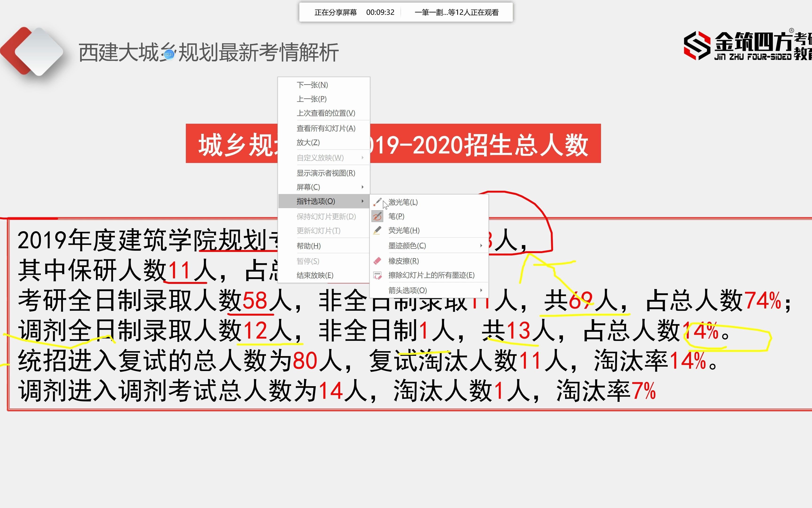
Task: Select 荧光笔(H) highlighter
Action: (429, 230)
